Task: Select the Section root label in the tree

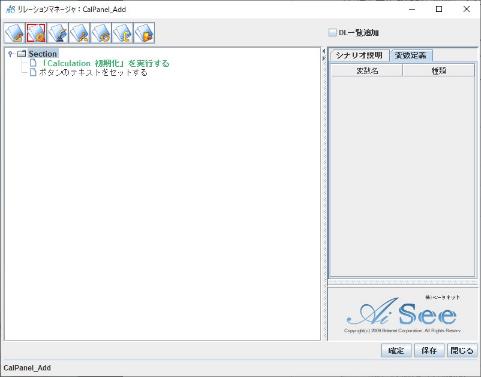Action: (x=43, y=54)
